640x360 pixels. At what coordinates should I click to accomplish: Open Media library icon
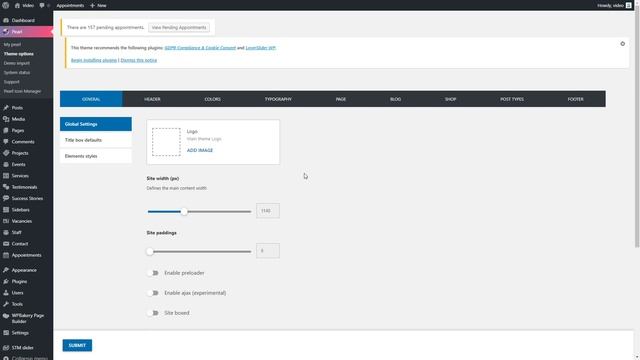[6, 119]
